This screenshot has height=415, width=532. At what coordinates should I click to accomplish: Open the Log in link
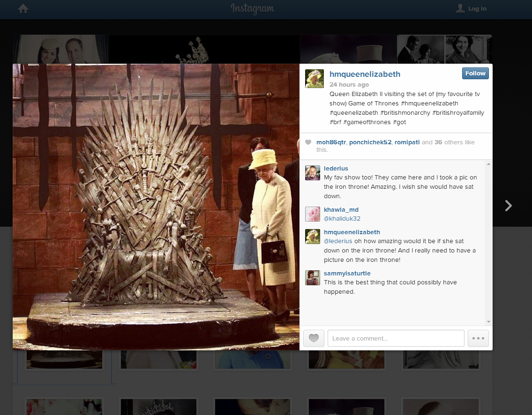[477, 9]
